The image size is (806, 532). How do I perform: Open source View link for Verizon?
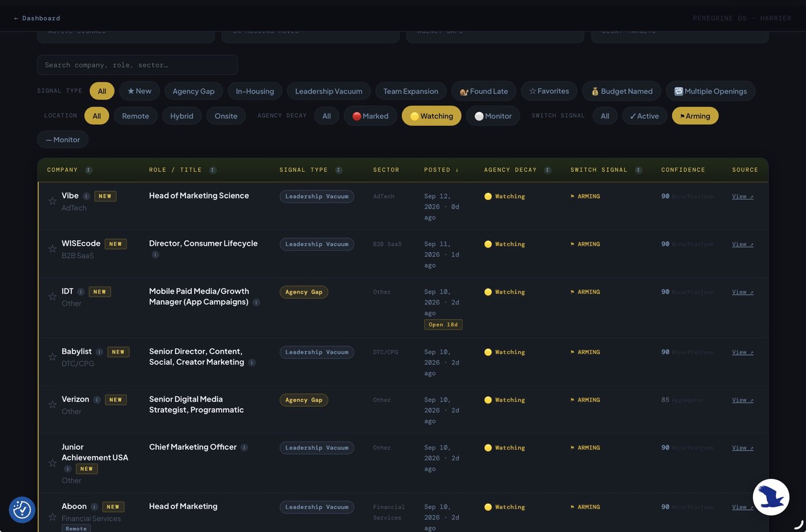tap(743, 400)
